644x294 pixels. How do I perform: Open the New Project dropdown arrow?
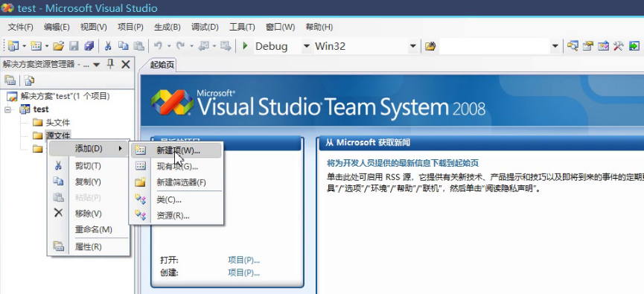point(25,46)
